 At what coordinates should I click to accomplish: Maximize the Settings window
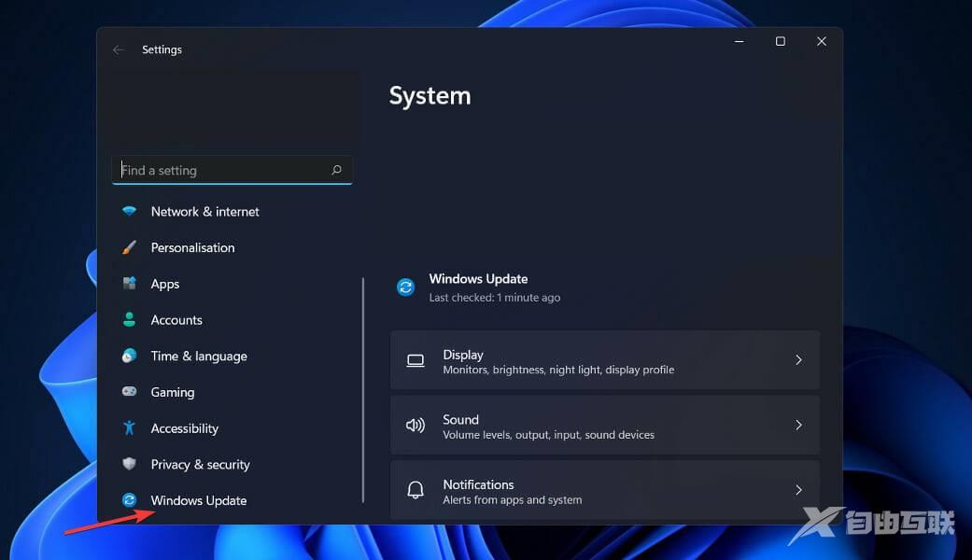pyautogui.click(x=781, y=42)
